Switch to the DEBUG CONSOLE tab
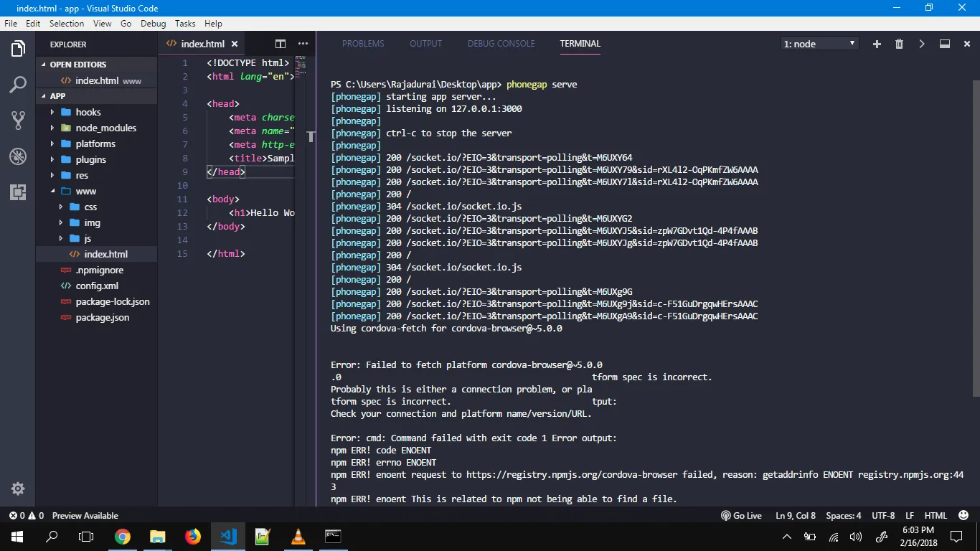 (x=501, y=44)
